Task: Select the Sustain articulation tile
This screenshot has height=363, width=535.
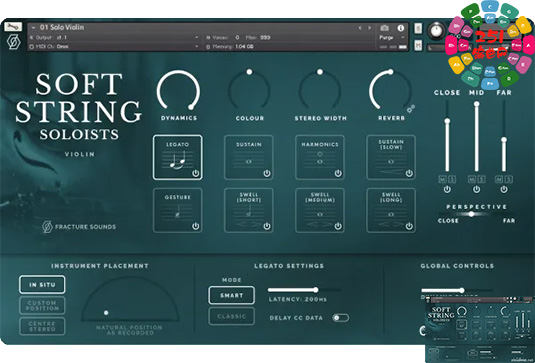Action: coord(249,157)
